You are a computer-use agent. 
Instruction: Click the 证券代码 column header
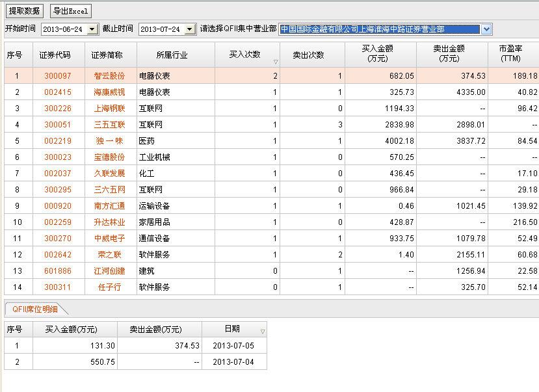pos(55,55)
